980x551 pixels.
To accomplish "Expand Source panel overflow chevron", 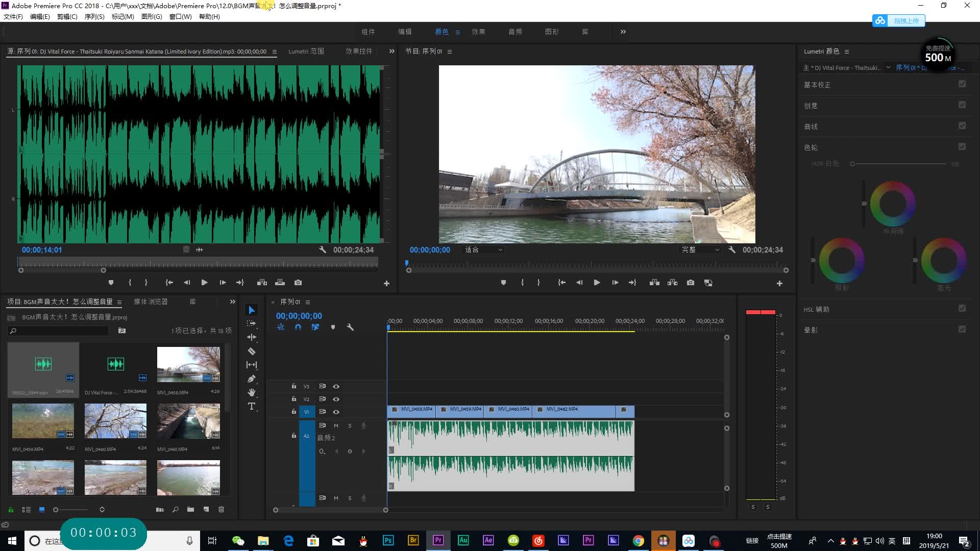I will tap(391, 52).
